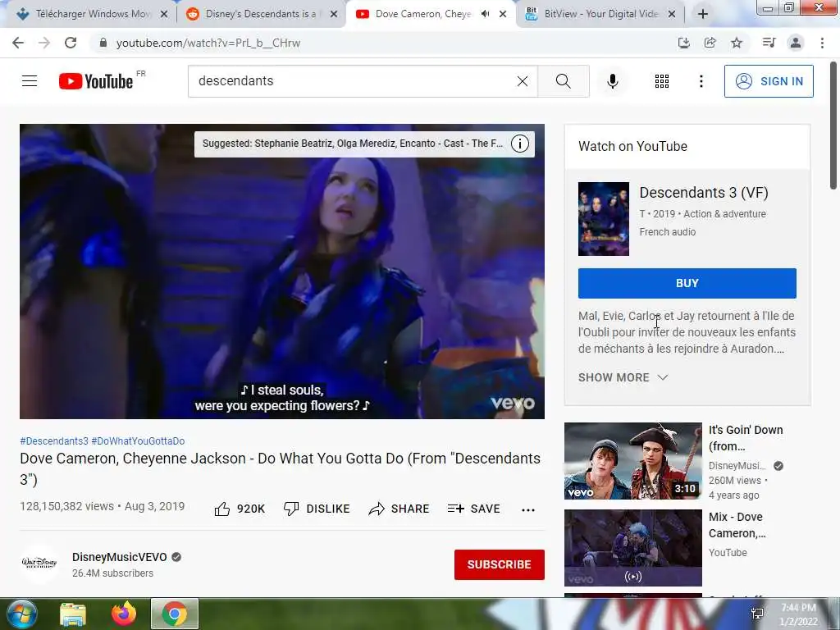The image size is (840, 630).
Task: Open the DisneyMusicVEVO channel name link
Action: 120,557
